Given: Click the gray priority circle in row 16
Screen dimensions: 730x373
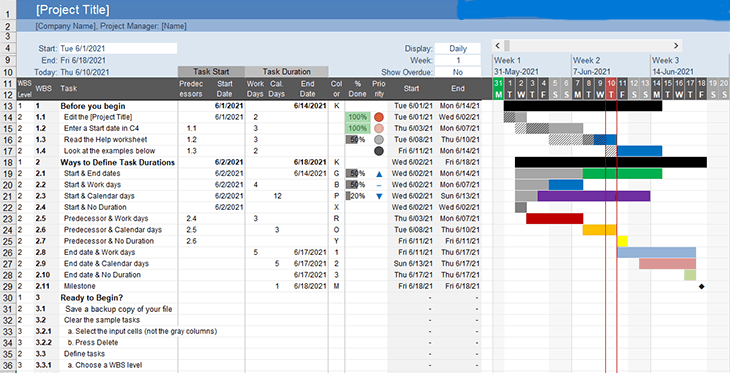Looking at the screenshot, I should [379, 140].
